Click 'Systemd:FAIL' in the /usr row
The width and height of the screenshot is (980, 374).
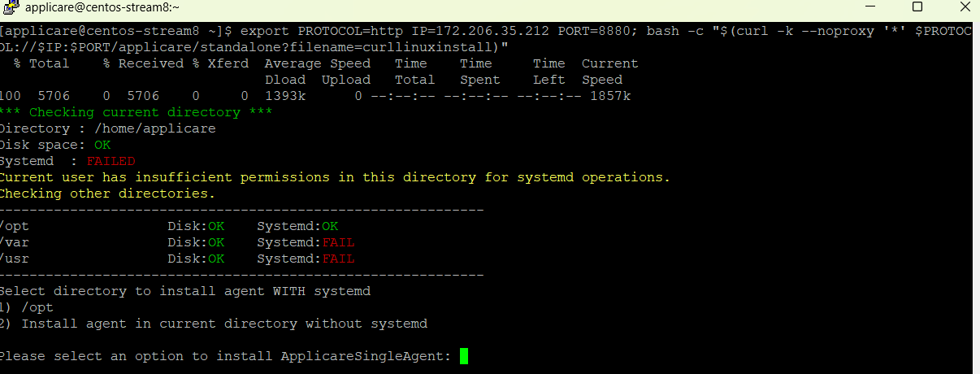[x=306, y=259]
